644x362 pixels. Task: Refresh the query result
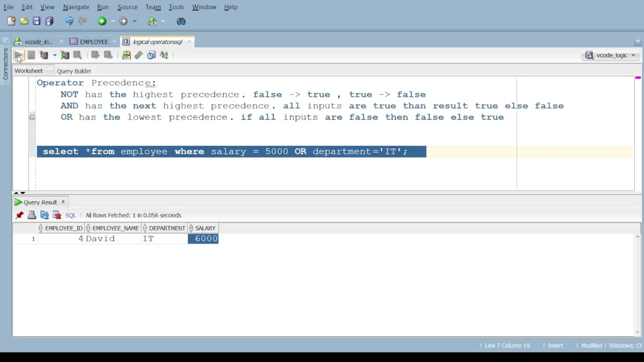pyautogui.click(x=44, y=215)
